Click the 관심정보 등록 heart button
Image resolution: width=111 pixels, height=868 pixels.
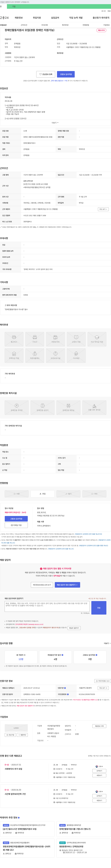[x=46, y=74]
